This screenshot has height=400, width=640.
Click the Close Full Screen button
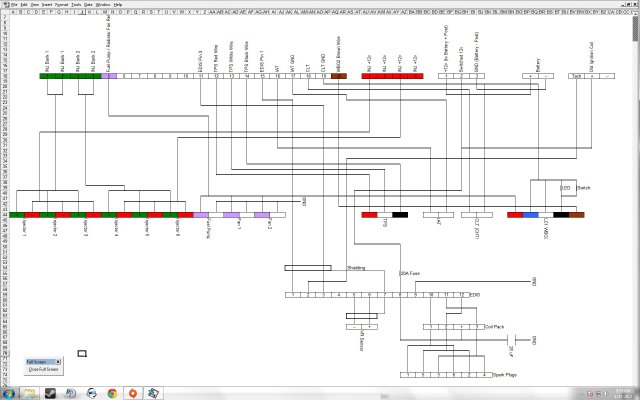(42, 369)
